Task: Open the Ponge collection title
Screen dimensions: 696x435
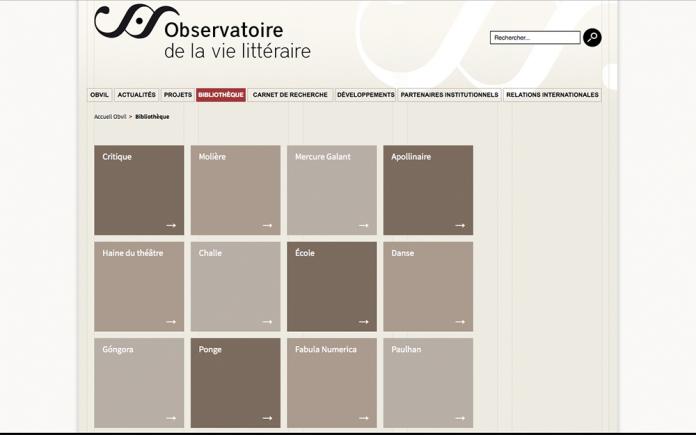Action: 210,349
